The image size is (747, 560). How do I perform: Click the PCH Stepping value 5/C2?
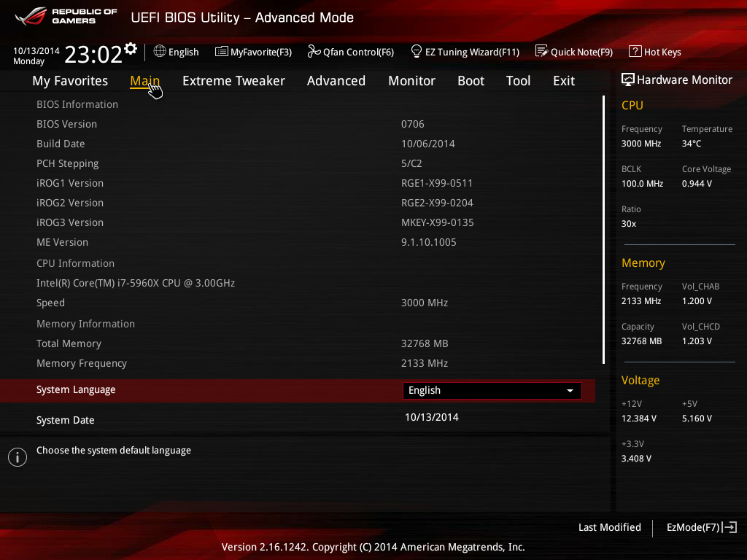[x=411, y=163]
